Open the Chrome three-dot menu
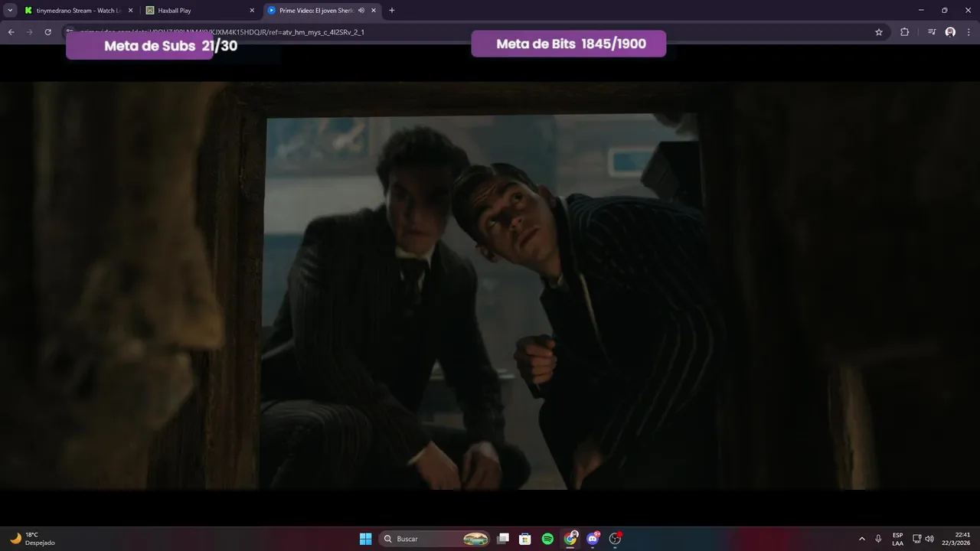980x551 pixels. click(x=969, y=32)
